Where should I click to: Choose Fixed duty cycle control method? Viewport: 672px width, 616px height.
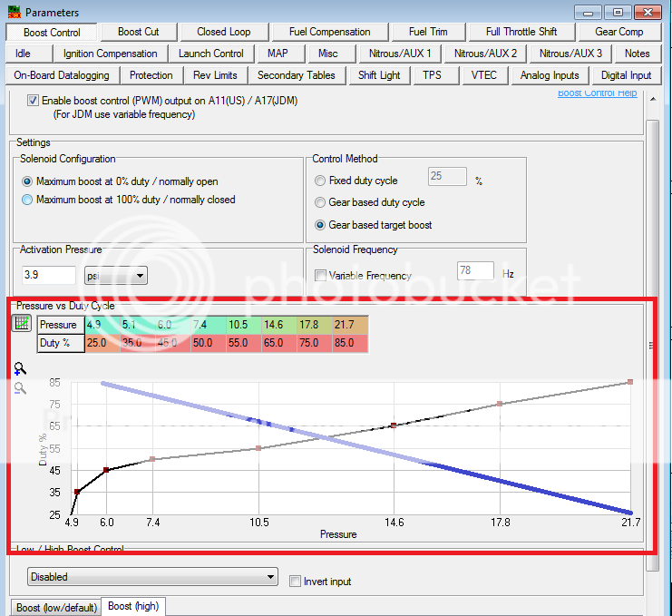pos(320,181)
